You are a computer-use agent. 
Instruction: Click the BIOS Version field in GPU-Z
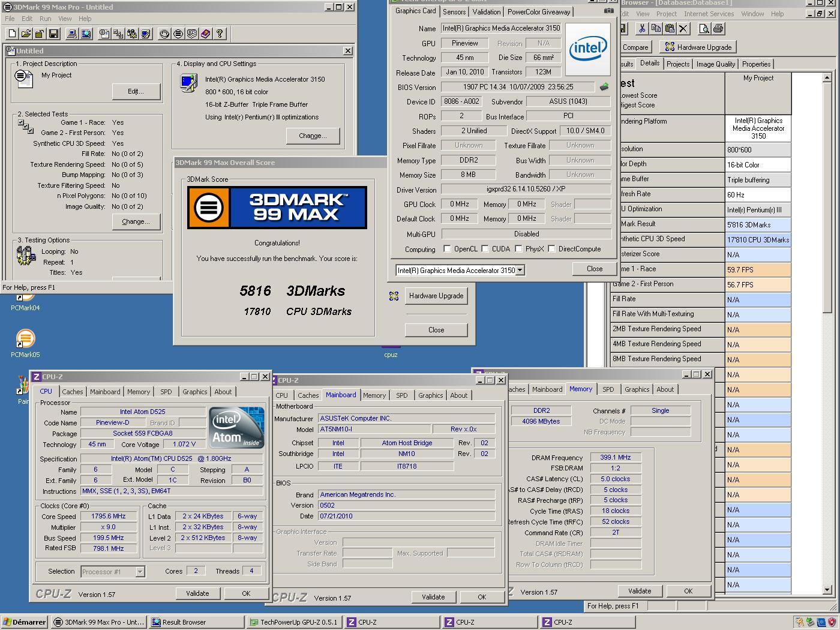point(518,87)
